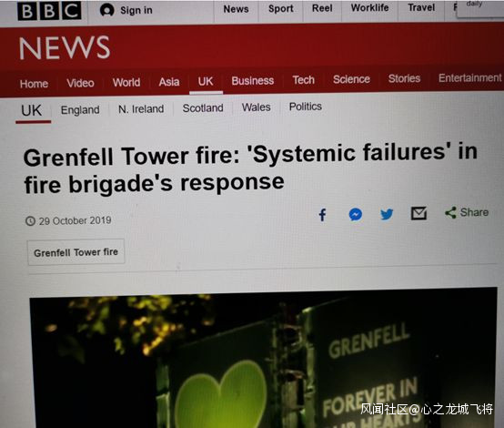This screenshot has width=504, height=428.
Task: Select the Business tab in news navigation
Action: point(253,80)
